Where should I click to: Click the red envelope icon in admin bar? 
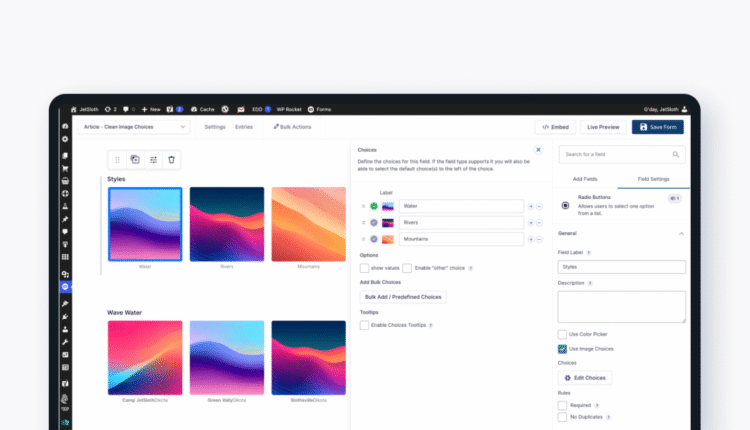pos(241,110)
